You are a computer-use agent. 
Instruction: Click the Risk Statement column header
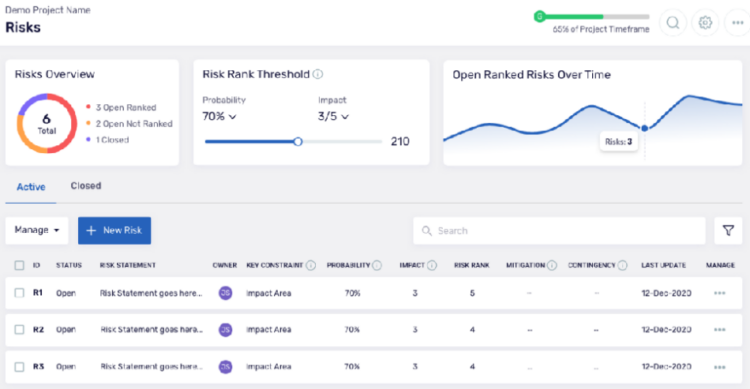[128, 265]
